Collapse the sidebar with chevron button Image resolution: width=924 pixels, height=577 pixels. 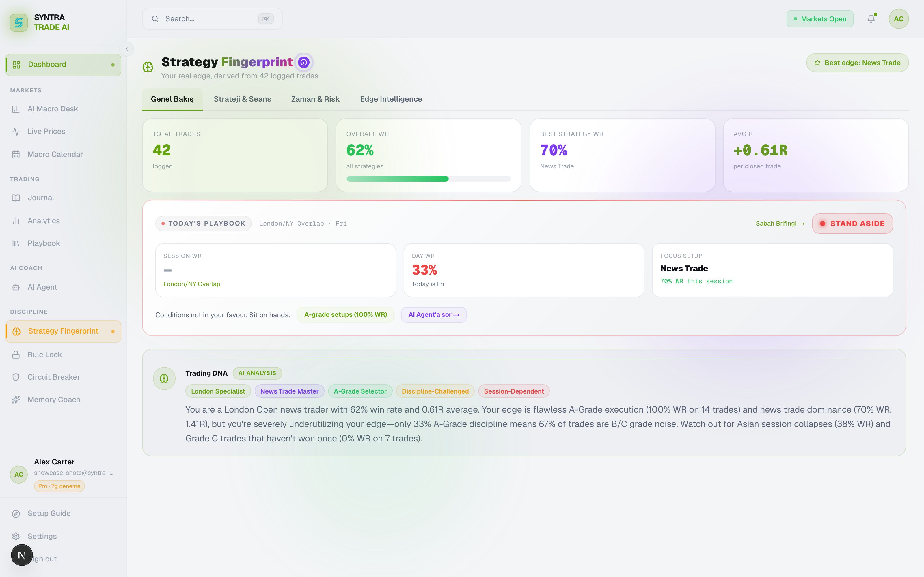tap(127, 49)
